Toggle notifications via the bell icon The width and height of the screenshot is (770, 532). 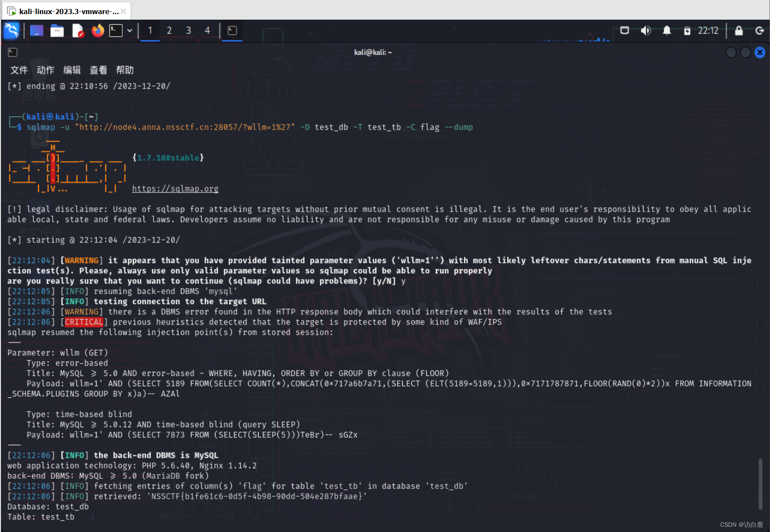[666, 30]
